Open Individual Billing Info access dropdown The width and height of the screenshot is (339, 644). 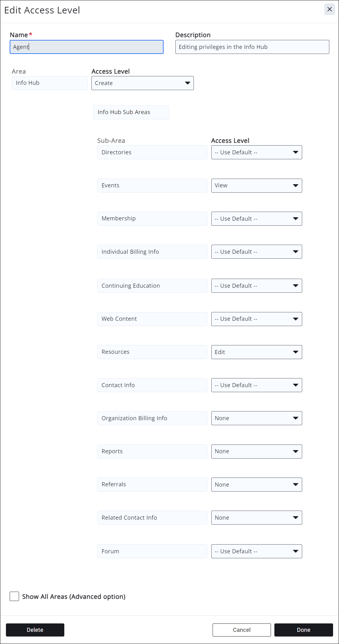click(x=256, y=252)
